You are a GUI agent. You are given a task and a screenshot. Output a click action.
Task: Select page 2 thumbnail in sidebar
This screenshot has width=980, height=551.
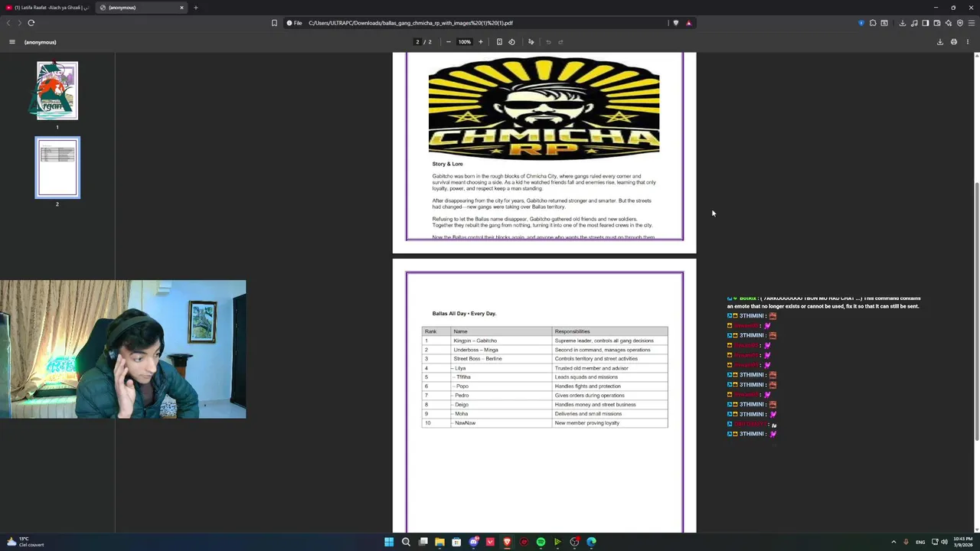pos(57,168)
